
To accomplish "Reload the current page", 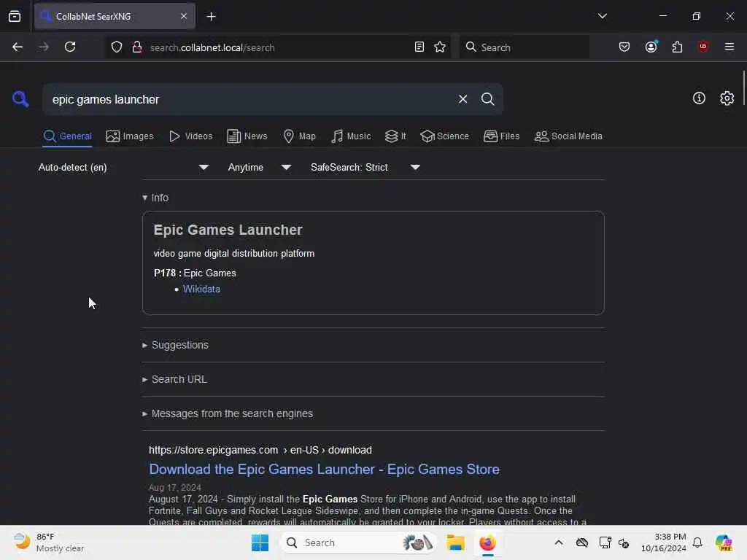I will tap(70, 47).
